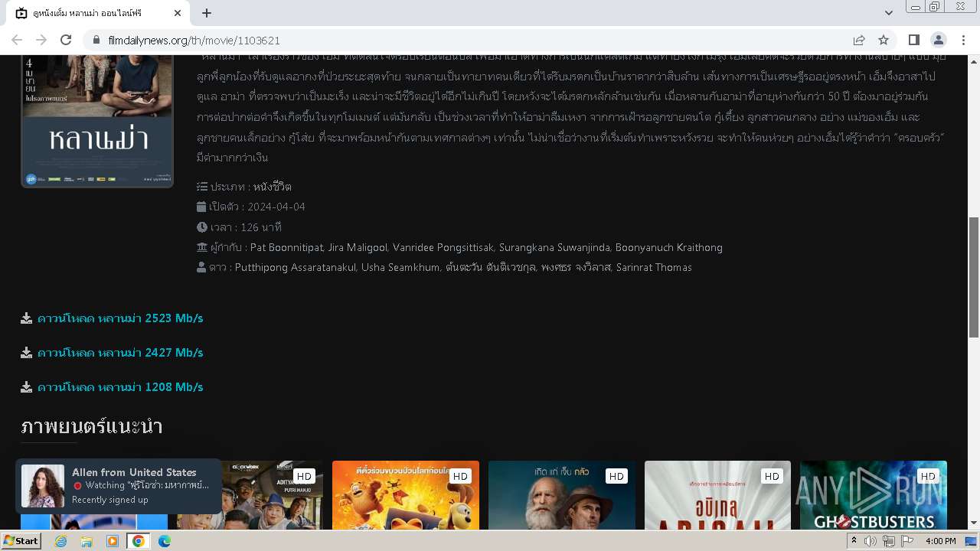Close the หลานม่า browser tab
The image size is (980, 551).
pos(178,13)
